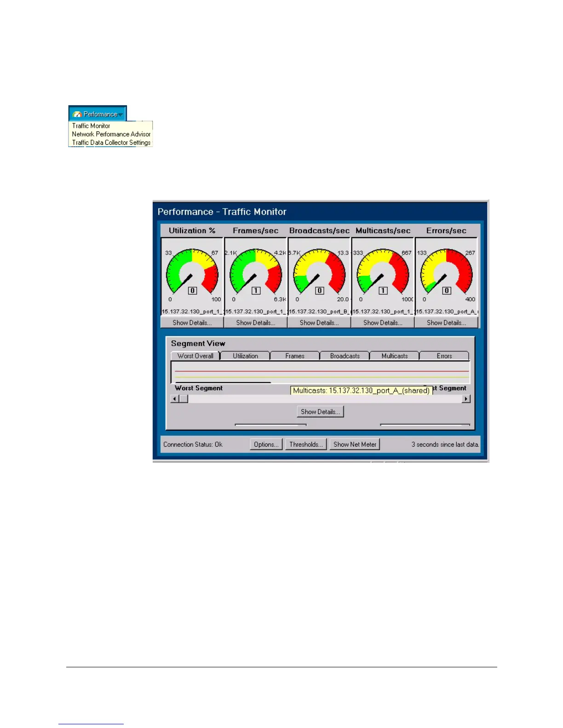The image size is (563, 728).
Task: Open the Options dialog
Action: pos(266,444)
